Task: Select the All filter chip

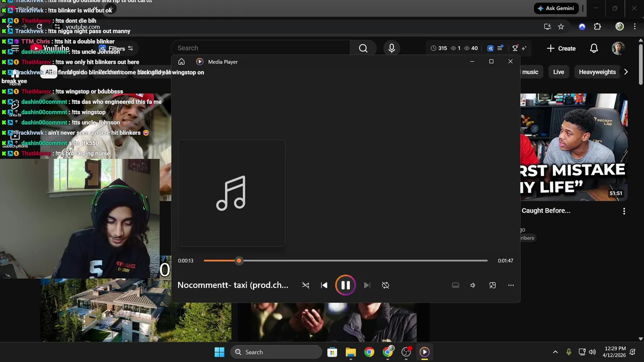Action: point(49,72)
